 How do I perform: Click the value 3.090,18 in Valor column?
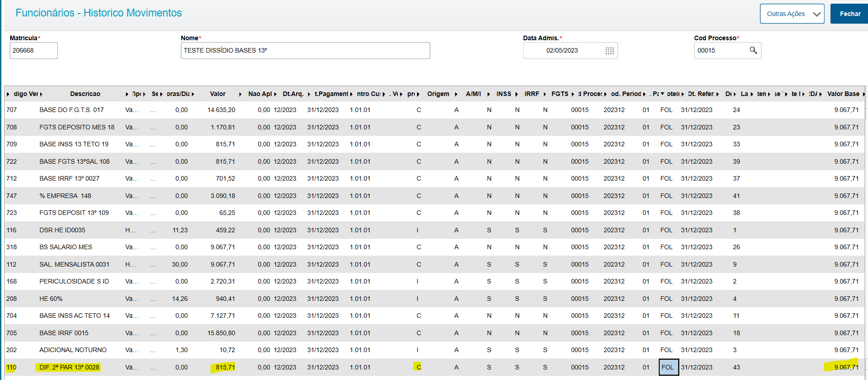click(x=222, y=196)
